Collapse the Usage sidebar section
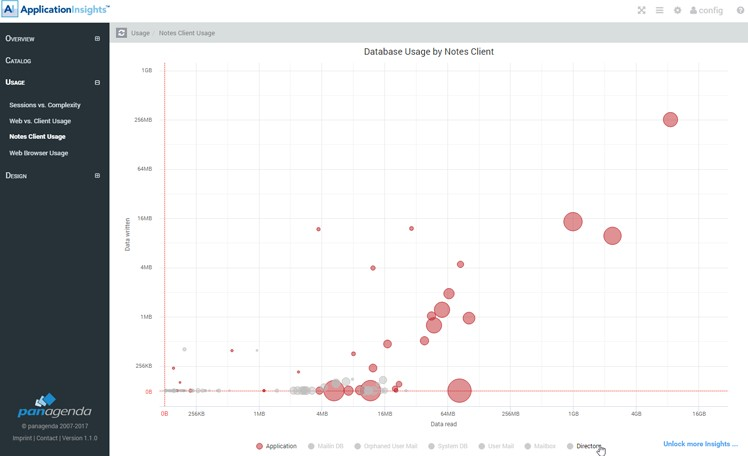This screenshot has height=456, width=748. (x=97, y=82)
